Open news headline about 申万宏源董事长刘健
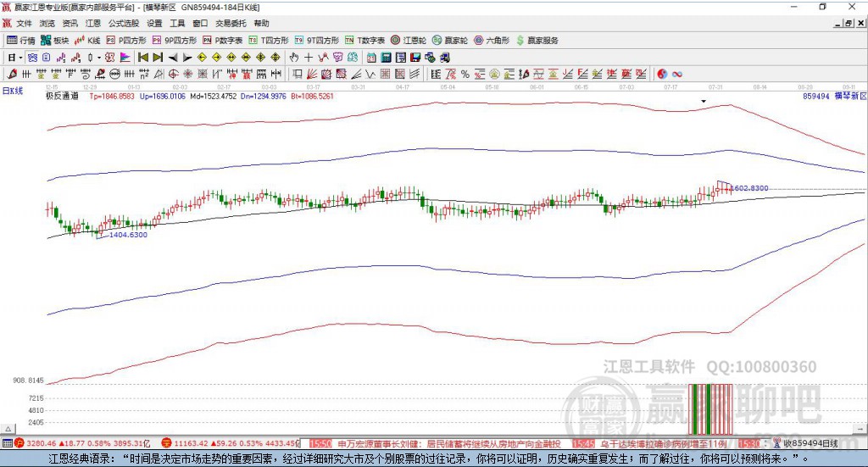This screenshot has width=868, height=467. click(x=449, y=444)
